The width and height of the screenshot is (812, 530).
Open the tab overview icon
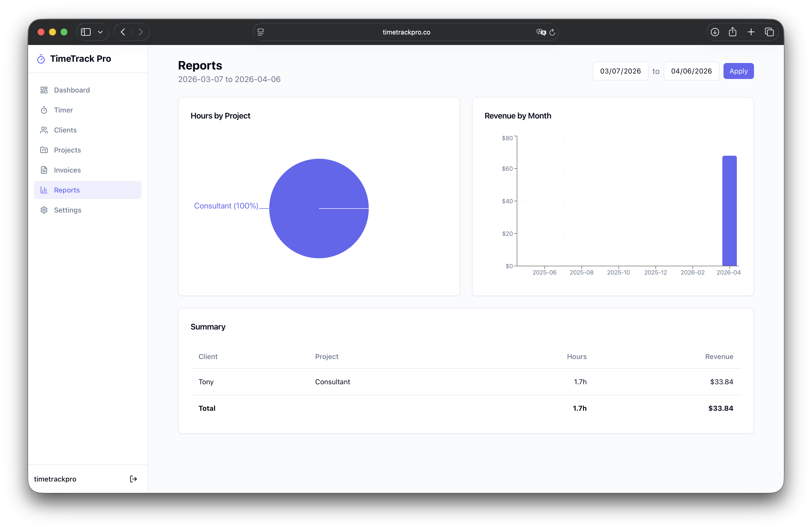tap(769, 32)
